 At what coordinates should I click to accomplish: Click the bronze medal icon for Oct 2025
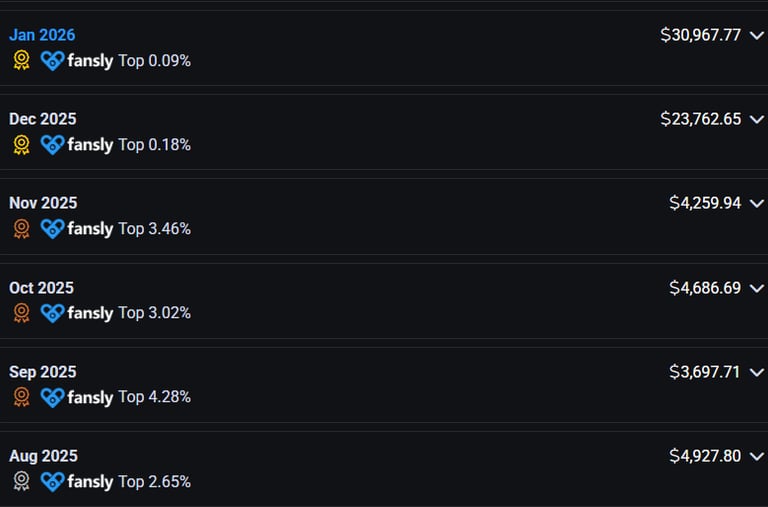21,313
